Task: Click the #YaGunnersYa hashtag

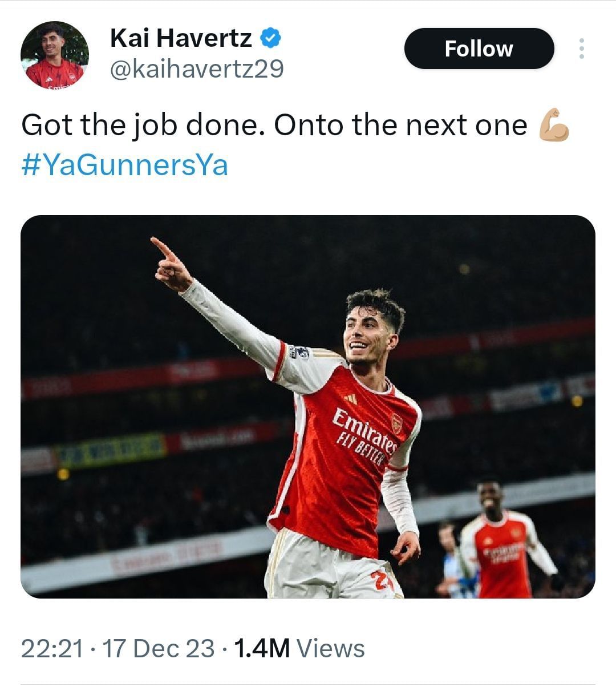Action: (x=124, y=165)
